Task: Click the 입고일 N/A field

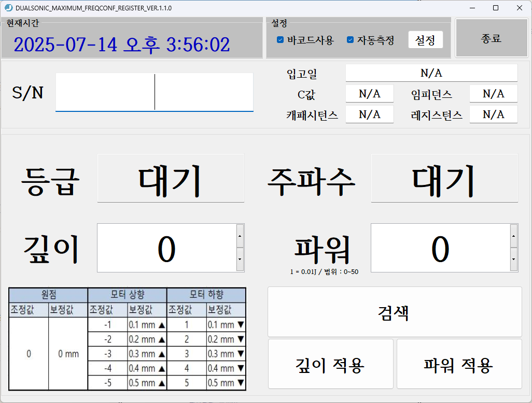Action: (431, 73)
